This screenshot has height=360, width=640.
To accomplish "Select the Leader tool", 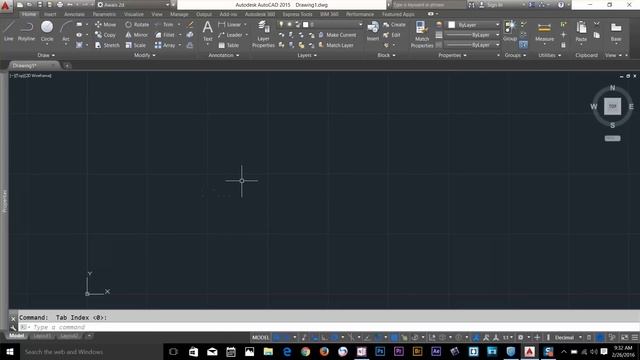I will [x=230, y=35].
